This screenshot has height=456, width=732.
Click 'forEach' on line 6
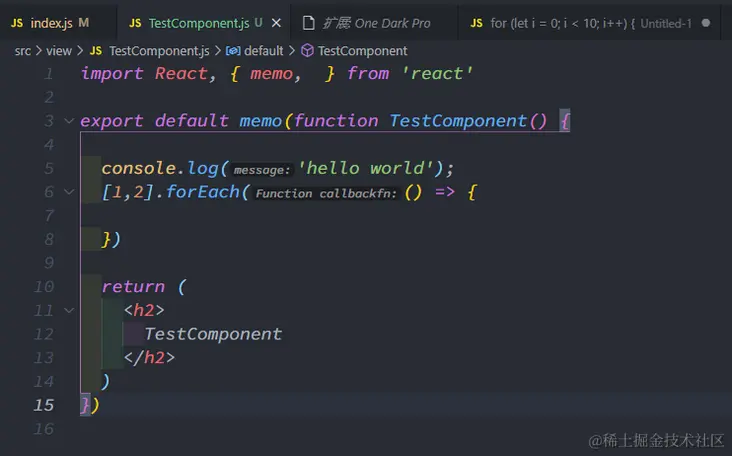pyautogui.click(x=203, y=192)
